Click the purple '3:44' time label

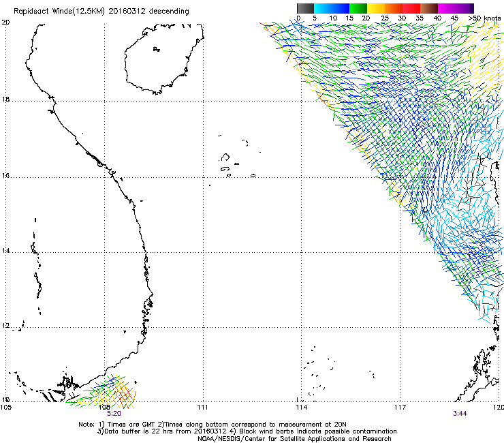(460, 414)
